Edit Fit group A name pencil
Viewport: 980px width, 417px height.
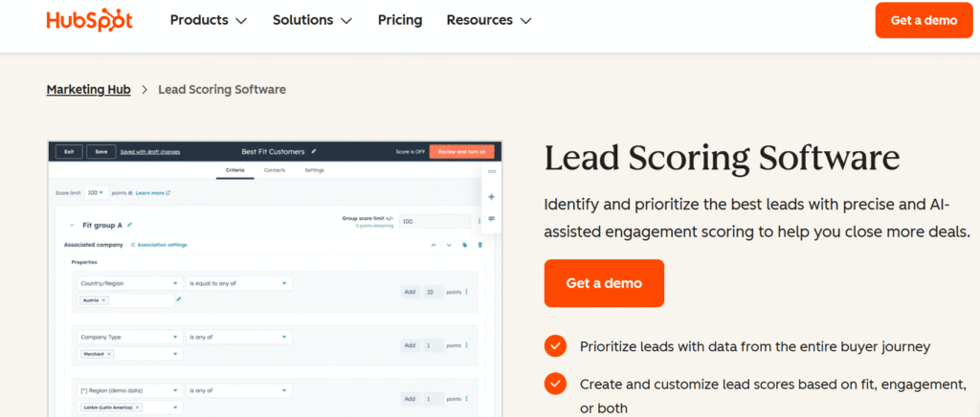pyautogui.click(x=129, y=225)
